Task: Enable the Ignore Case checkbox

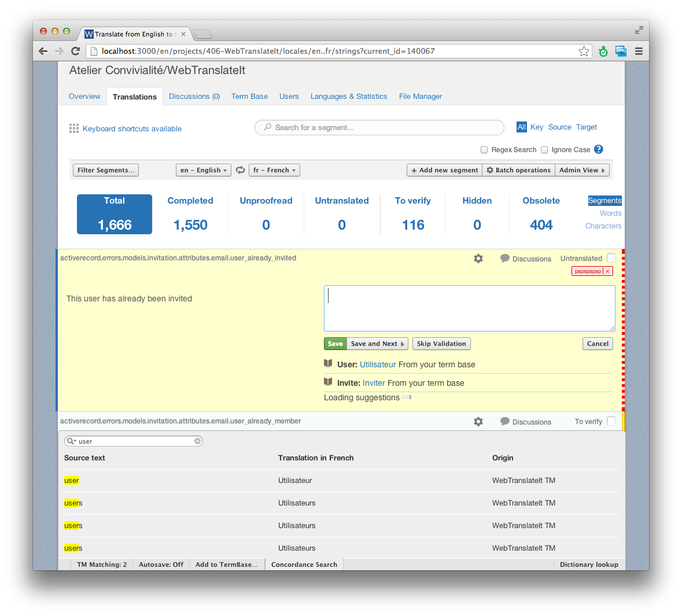Action: pyautogui.click(x=544, y=150)
